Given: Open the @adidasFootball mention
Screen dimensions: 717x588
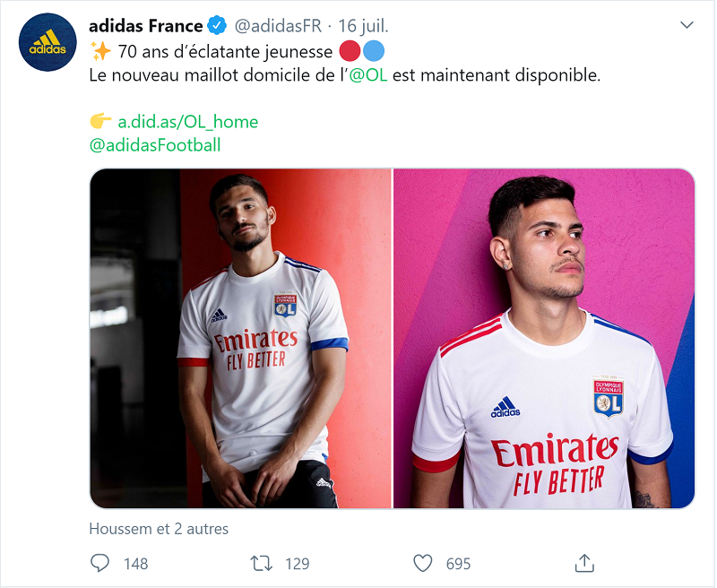Looking at the screenshot, I should (x=155, y=144).
